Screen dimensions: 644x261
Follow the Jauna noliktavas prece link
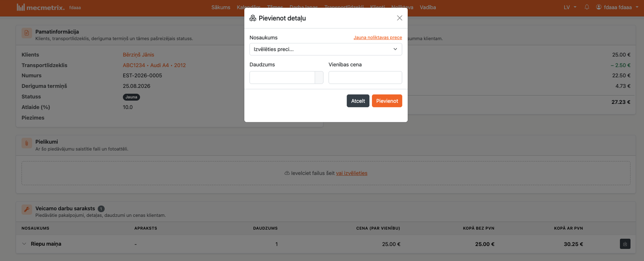tap(378, 37)
